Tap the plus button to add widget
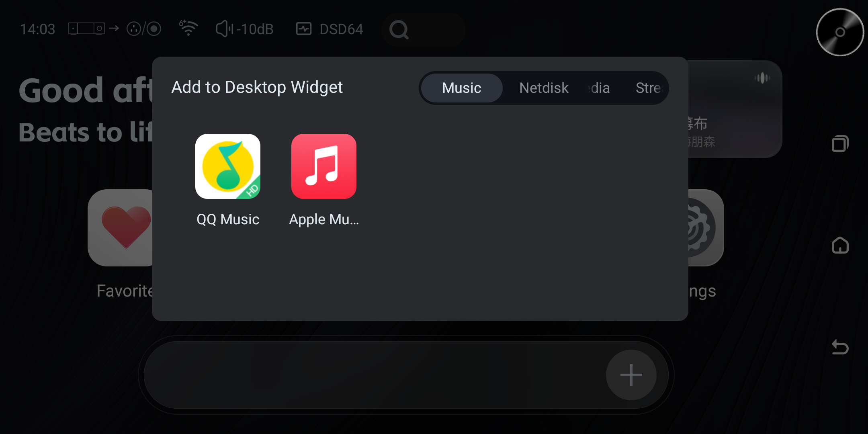The image size is (868, 434). [631, 375]
